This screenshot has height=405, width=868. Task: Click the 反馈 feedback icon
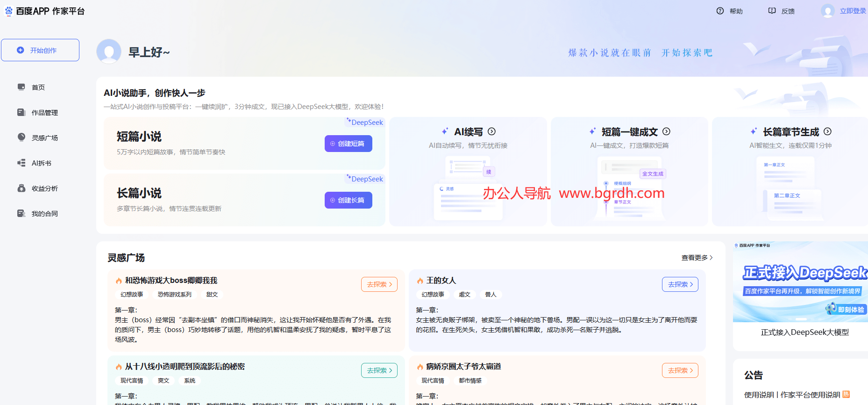point(772,11)
